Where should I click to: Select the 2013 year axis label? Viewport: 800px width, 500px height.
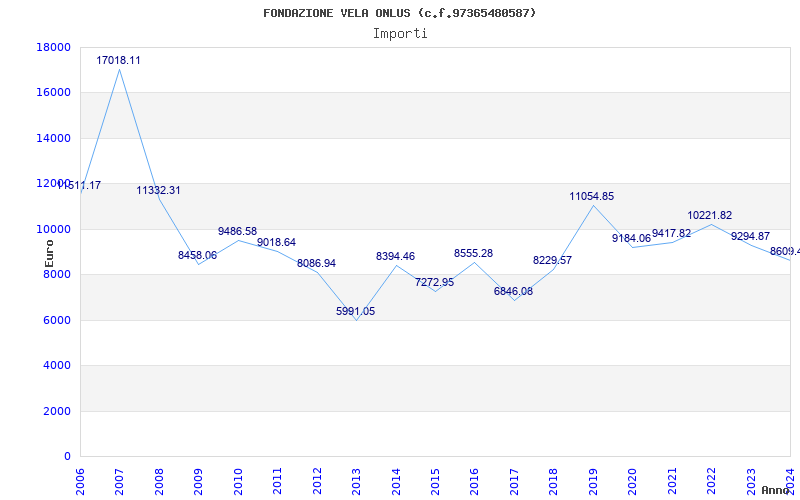pyautogui.click(x=356, y=481)
